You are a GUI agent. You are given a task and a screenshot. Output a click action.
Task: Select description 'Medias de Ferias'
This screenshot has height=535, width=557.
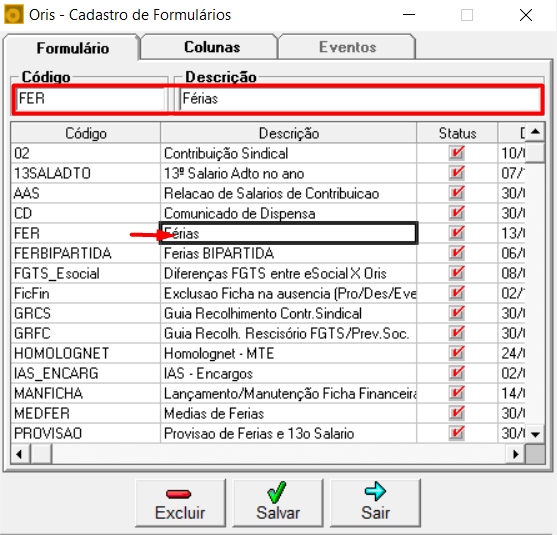pos(288,413)
